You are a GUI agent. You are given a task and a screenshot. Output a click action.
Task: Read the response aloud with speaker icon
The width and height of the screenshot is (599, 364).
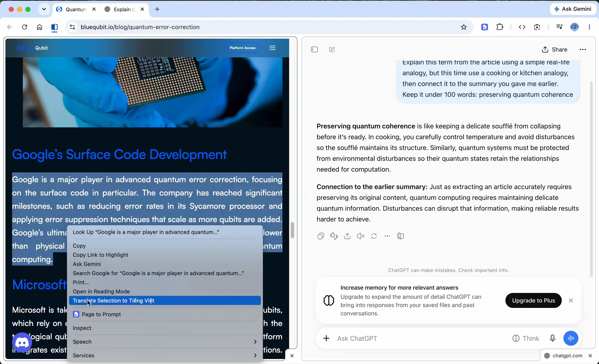coord(361,236)
